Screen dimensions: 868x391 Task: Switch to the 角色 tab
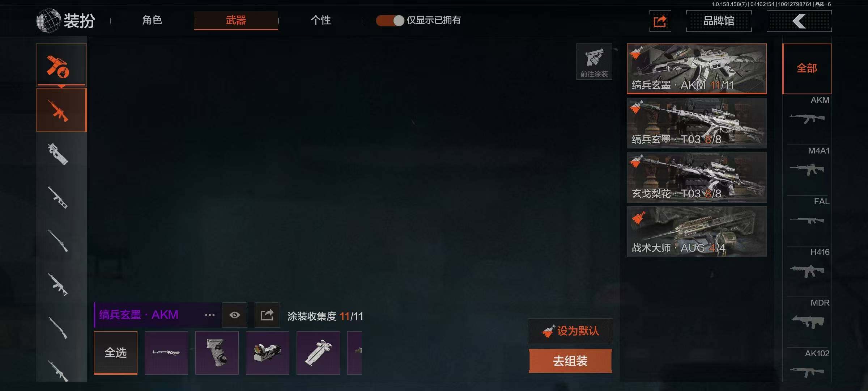152,20
